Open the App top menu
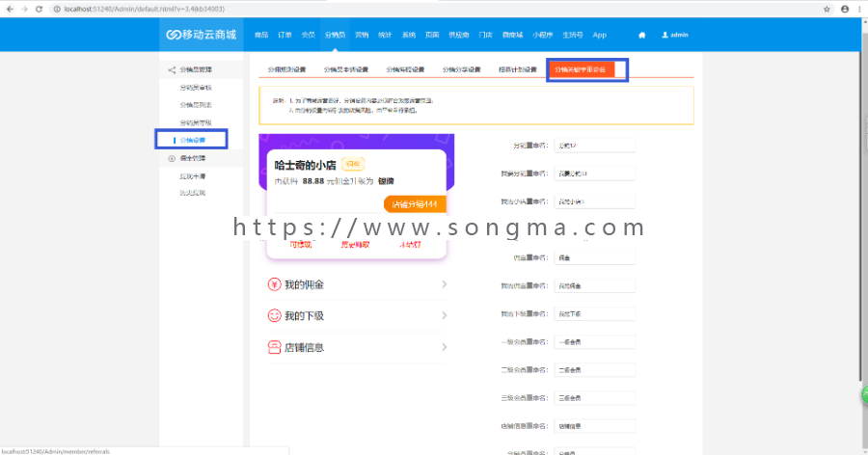 pos(600,35)
